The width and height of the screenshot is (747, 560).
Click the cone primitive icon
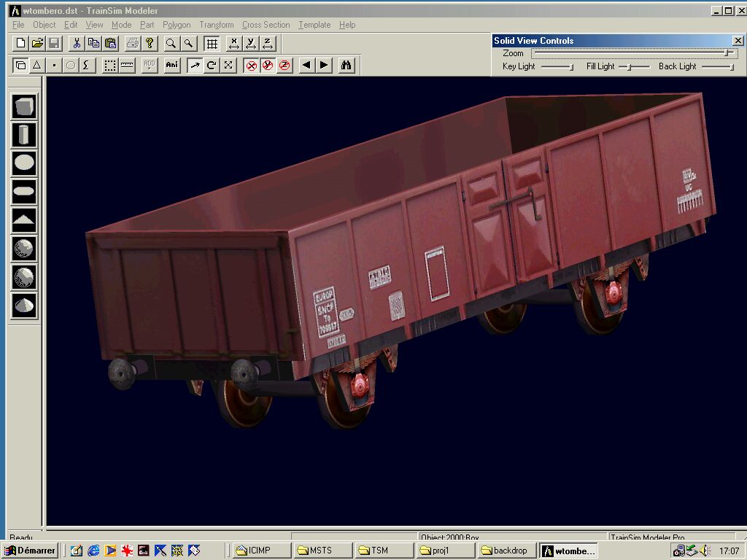point(24,305)
